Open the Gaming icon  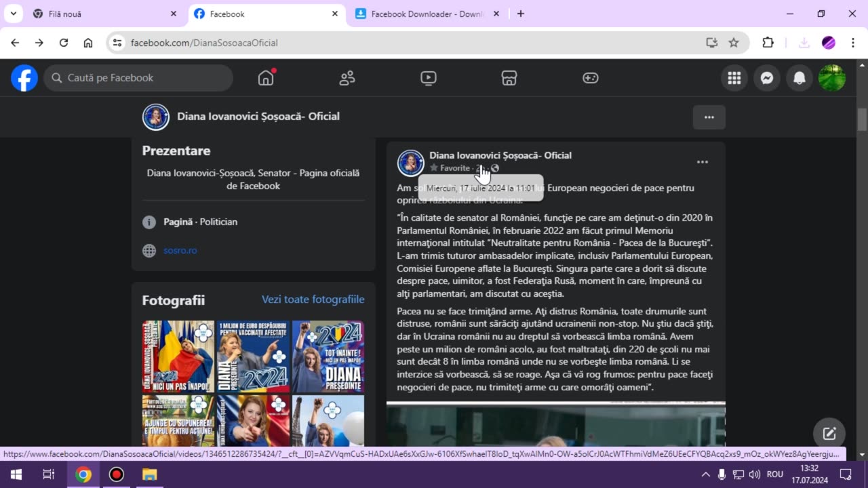click(x=591, y=78)
